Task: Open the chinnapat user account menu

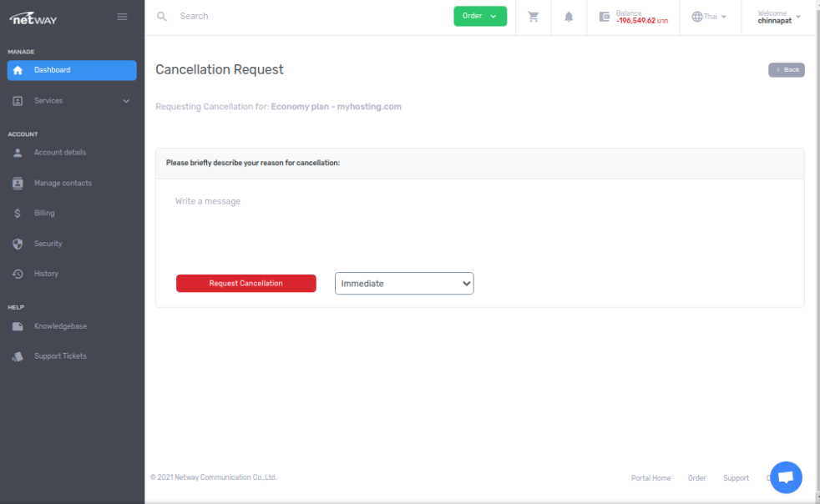Action: 778,17
